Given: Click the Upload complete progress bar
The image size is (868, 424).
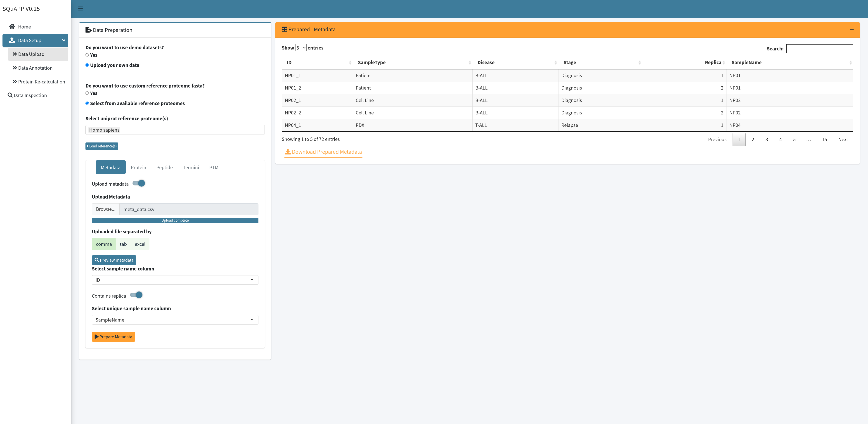Looking at the screenshot, I should coord(175,220).
